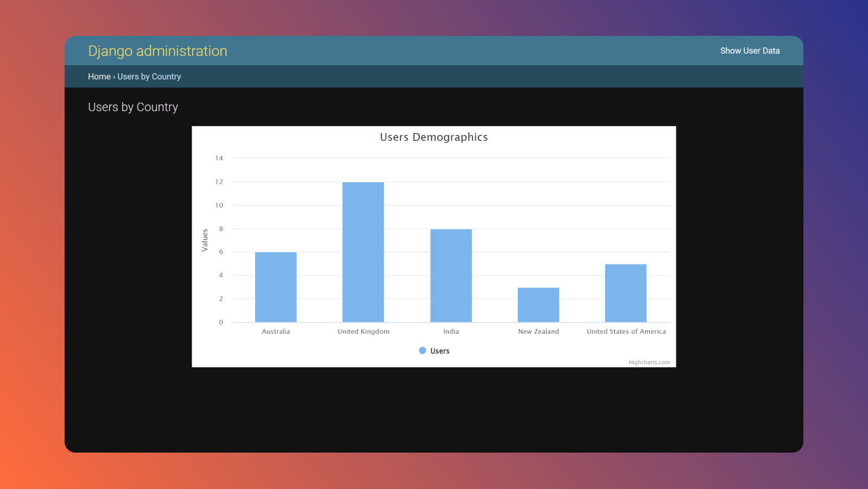The width and height of the screenshot is (868, 489).
Task: Click the United Kingdom axis label
Action: (364, 331)
